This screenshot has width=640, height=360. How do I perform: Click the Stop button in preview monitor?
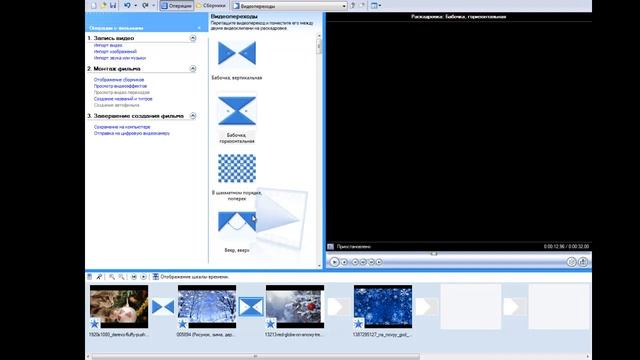(344, 262)
